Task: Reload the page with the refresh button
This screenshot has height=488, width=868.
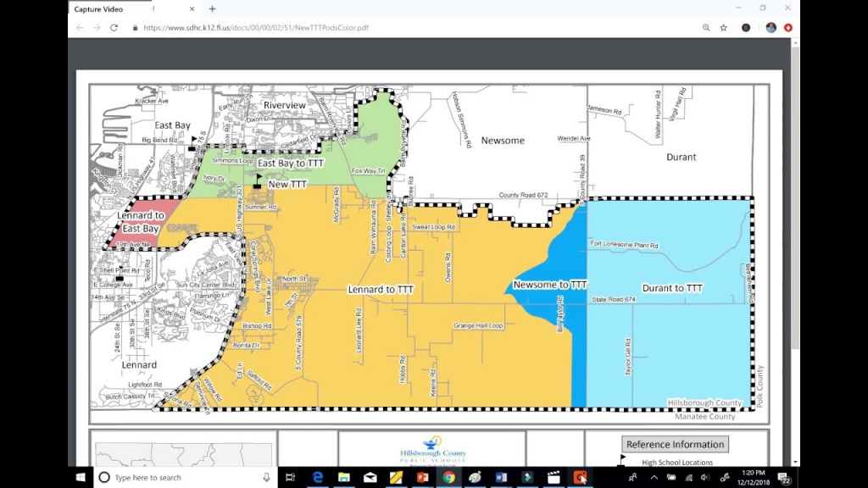Action: pos(115,27)
